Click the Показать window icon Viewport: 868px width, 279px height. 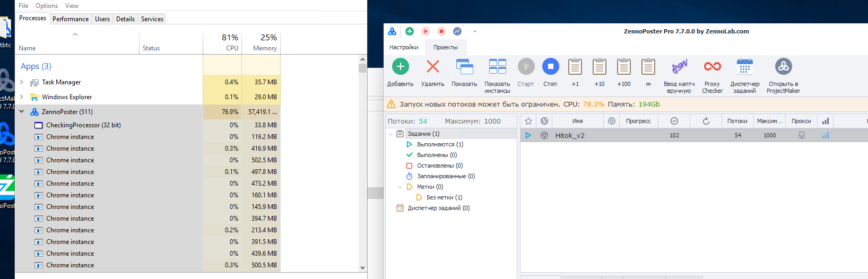tap(464, 66)
